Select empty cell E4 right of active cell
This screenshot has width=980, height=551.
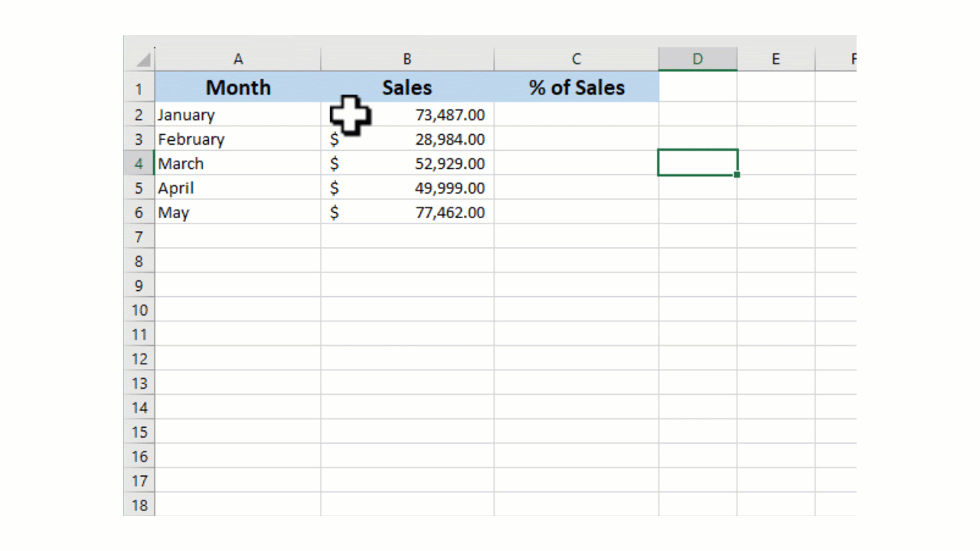776,164
